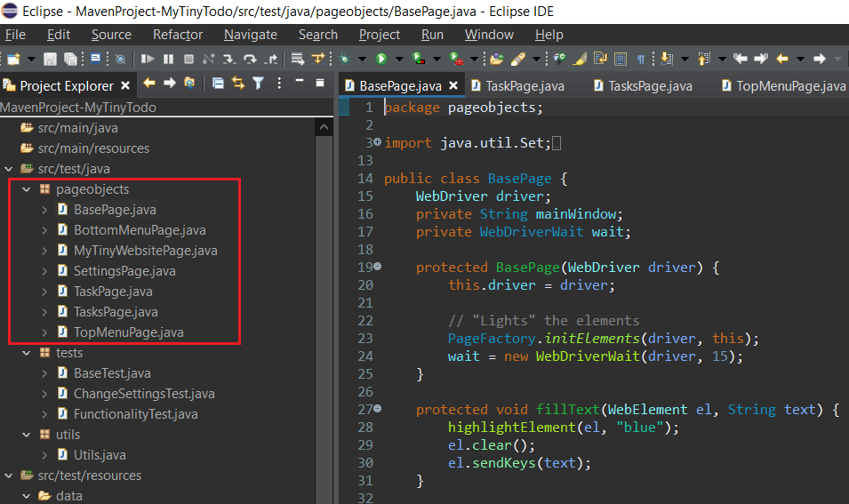Screen dimensions: 849x504
Task: Click the green Run button in toolbar
Action: [x=381, y=60]
